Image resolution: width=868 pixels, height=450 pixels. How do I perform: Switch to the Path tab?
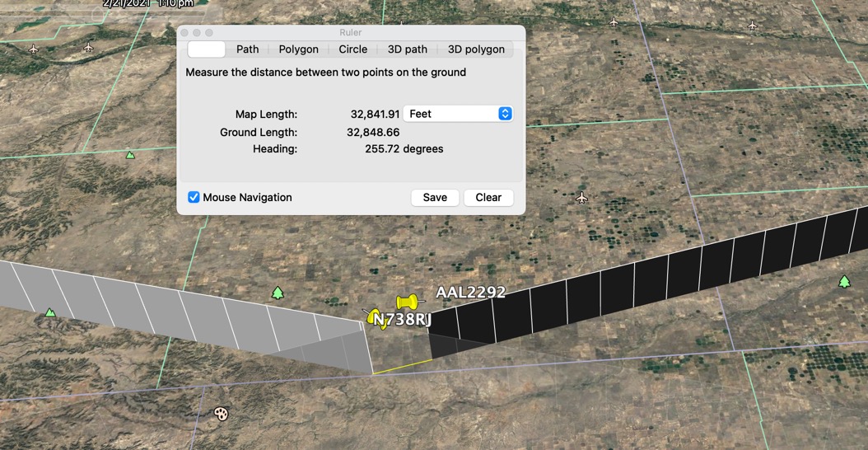point(247,49)
